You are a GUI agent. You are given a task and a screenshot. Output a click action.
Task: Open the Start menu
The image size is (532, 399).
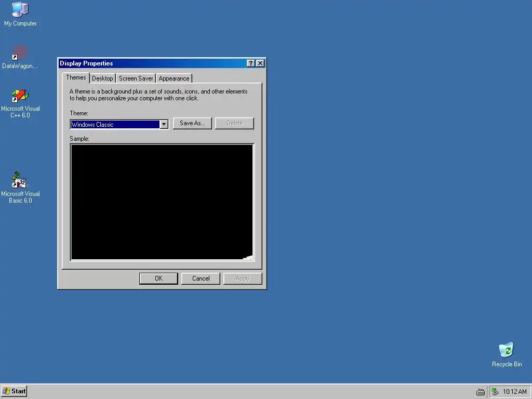pos(14,391)
